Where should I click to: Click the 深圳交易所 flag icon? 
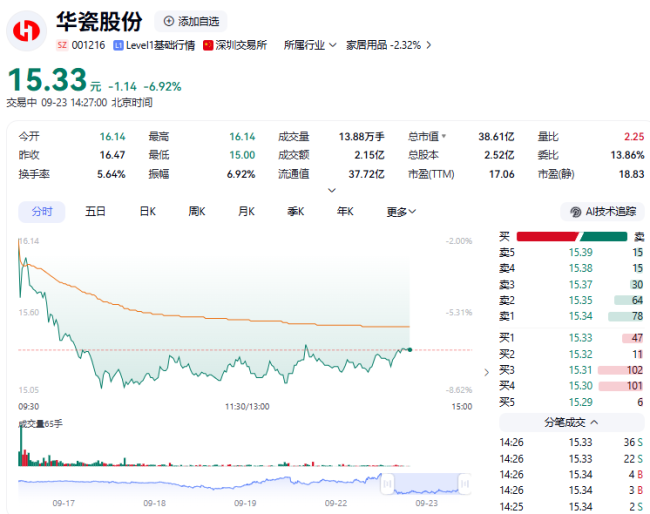click(208, 45)
